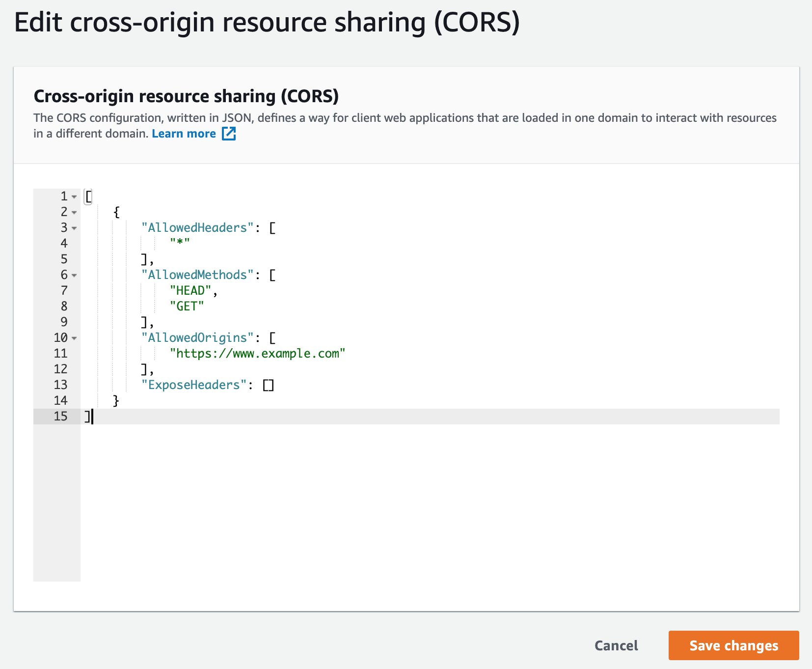The height and width of the screenshot is (669, 812).
Task: Place cursor on the "ExposeHeaders" key
Action: pos(193,385)
